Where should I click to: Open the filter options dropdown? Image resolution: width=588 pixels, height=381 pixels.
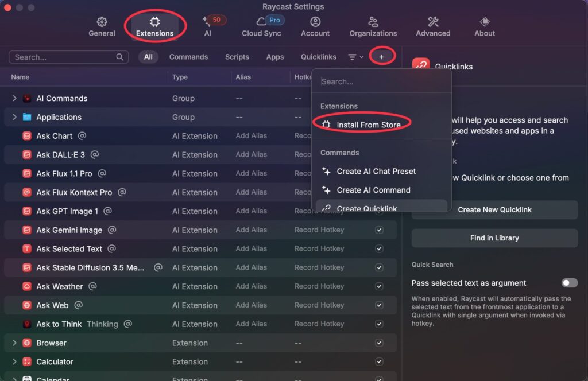pyautogui.click(x=355, y=57)
